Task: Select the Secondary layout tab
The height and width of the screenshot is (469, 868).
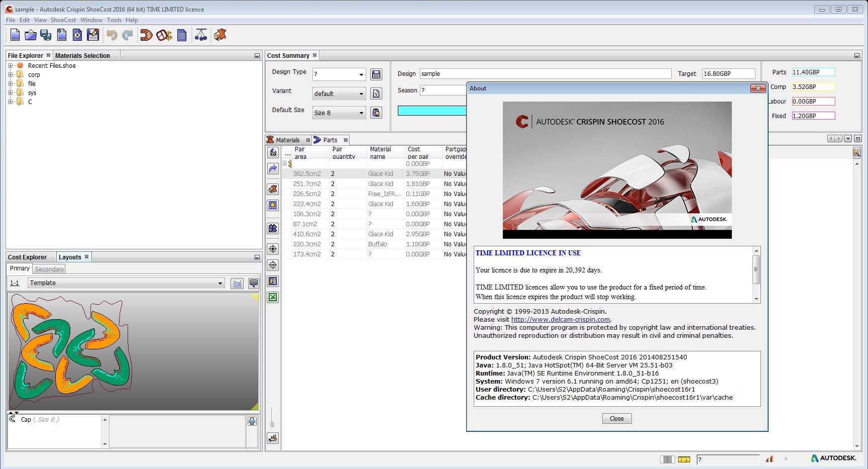Action: click(49, 269)
